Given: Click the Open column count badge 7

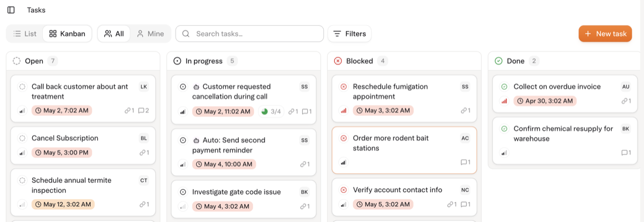Looking at the screenshot, I should tap(53, 62).
